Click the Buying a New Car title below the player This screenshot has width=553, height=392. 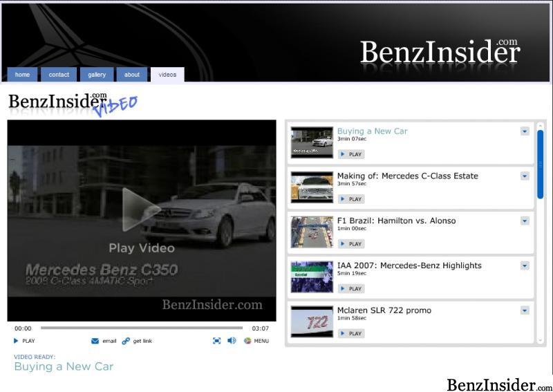(64, 366)
